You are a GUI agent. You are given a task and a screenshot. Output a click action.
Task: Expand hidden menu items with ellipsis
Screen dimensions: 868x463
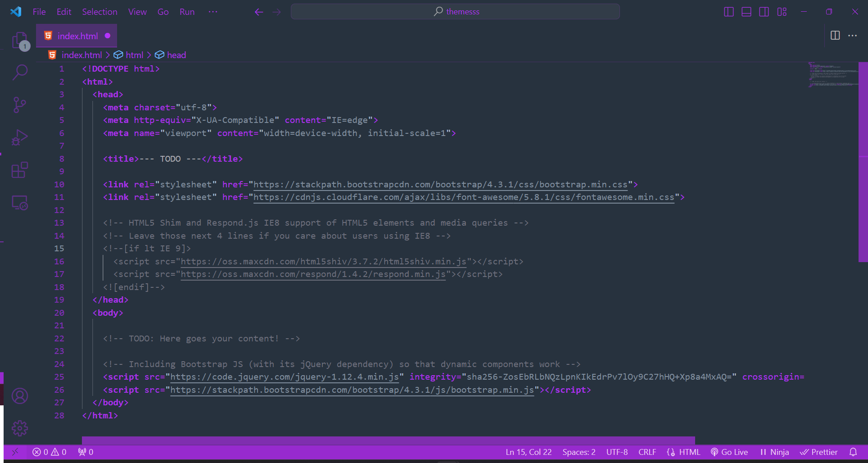[x=213, y=12]
